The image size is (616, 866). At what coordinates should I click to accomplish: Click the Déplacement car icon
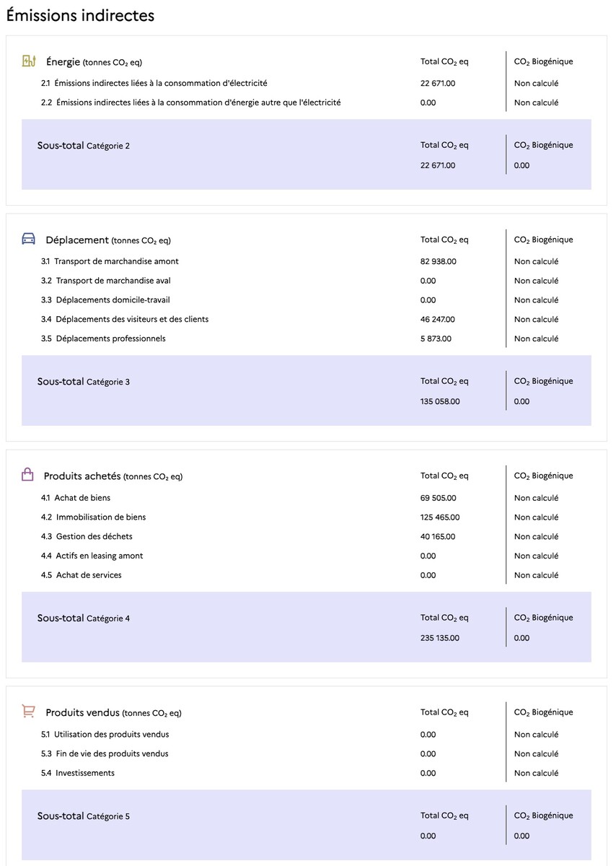click(29, 240)
